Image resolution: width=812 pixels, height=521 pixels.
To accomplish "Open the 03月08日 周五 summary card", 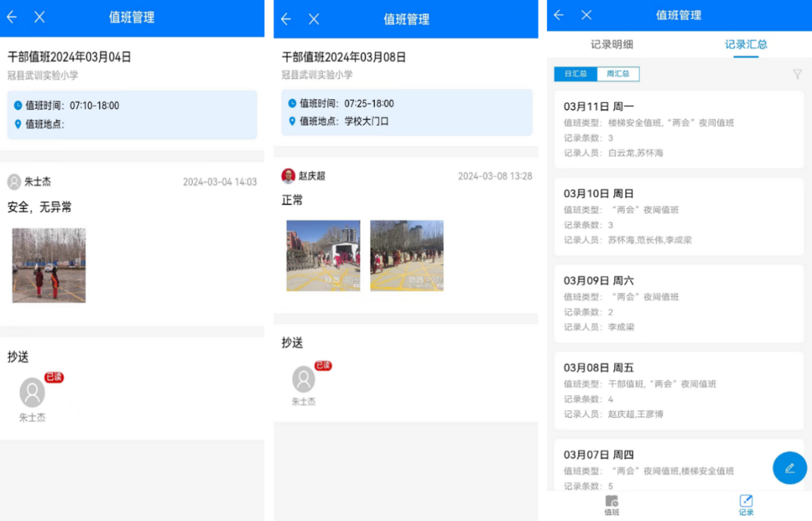I will pos(679,391).
